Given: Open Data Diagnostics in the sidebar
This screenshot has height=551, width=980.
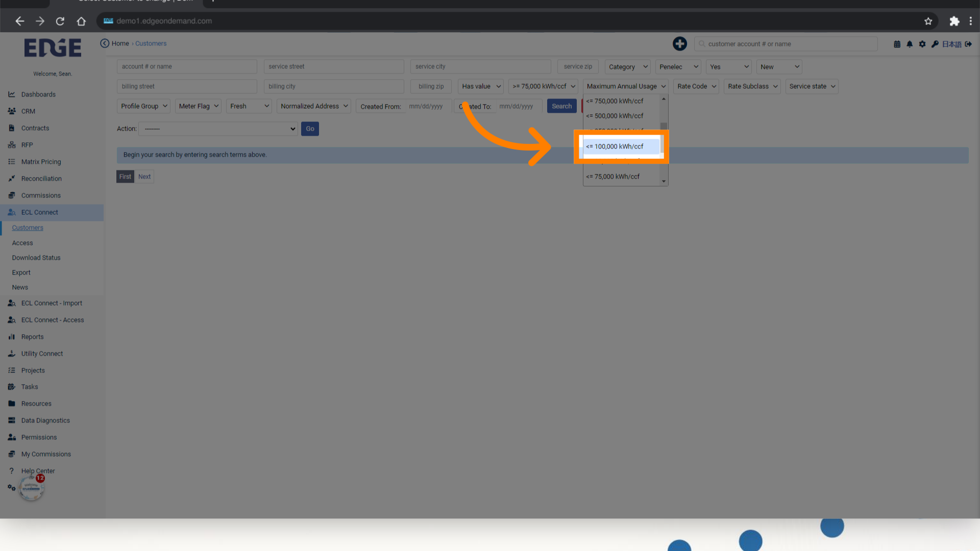Looking at the screenshot, I should [45, 420].
